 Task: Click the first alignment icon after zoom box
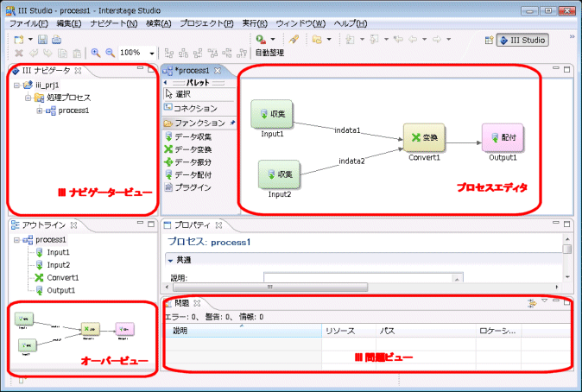[x=169, y=53]
